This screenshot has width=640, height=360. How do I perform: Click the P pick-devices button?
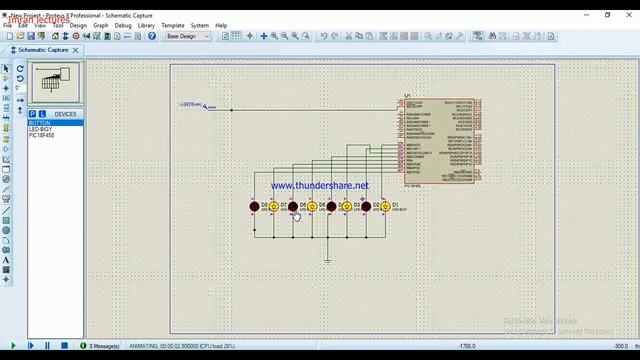coord(33,114)
